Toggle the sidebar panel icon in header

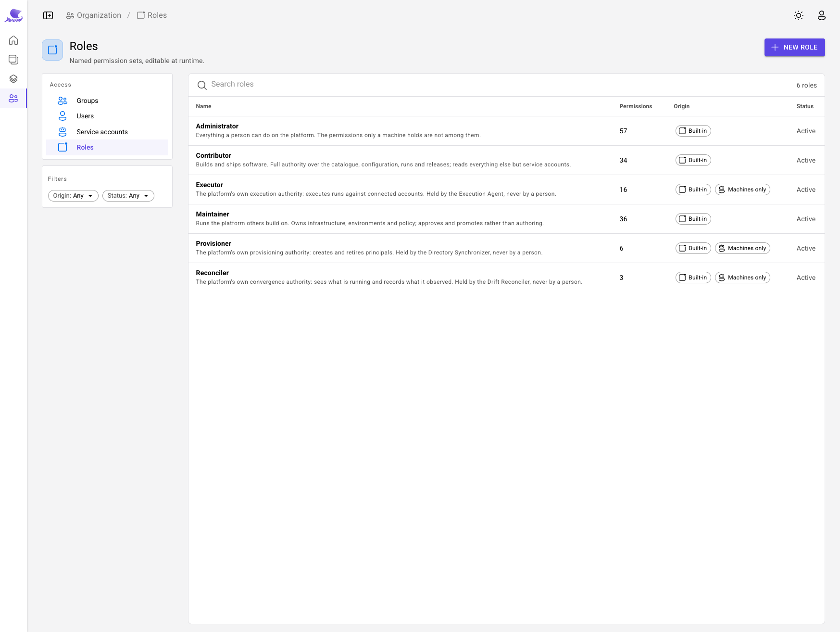[48, 15]
